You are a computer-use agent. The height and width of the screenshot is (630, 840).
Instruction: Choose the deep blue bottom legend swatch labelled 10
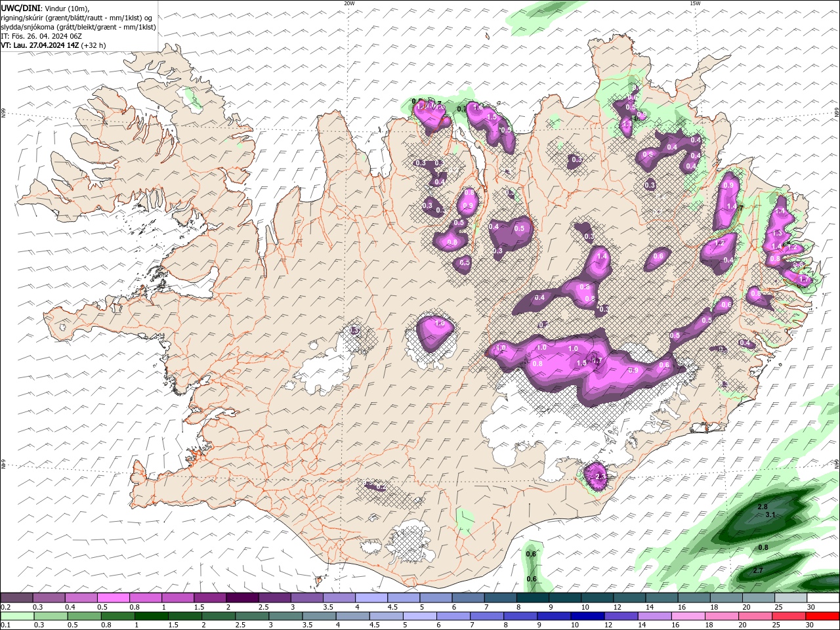587,616
